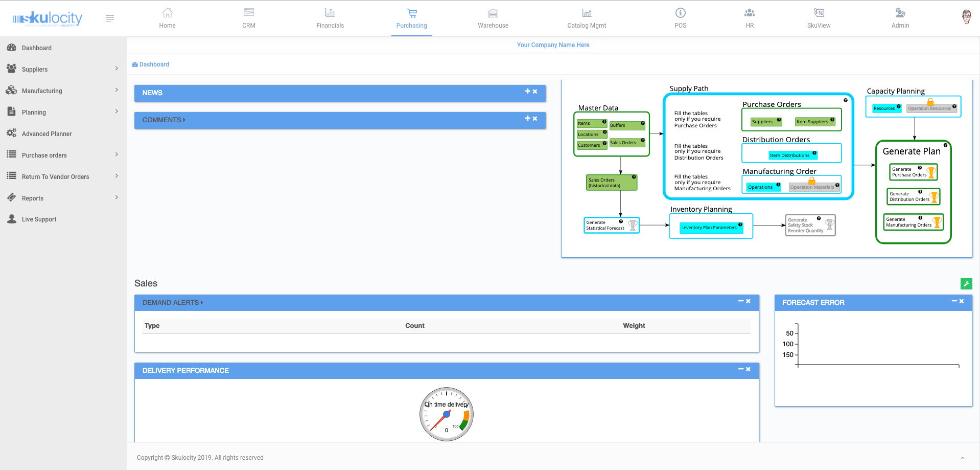Open the CRM module icon

tap(249, 13)
